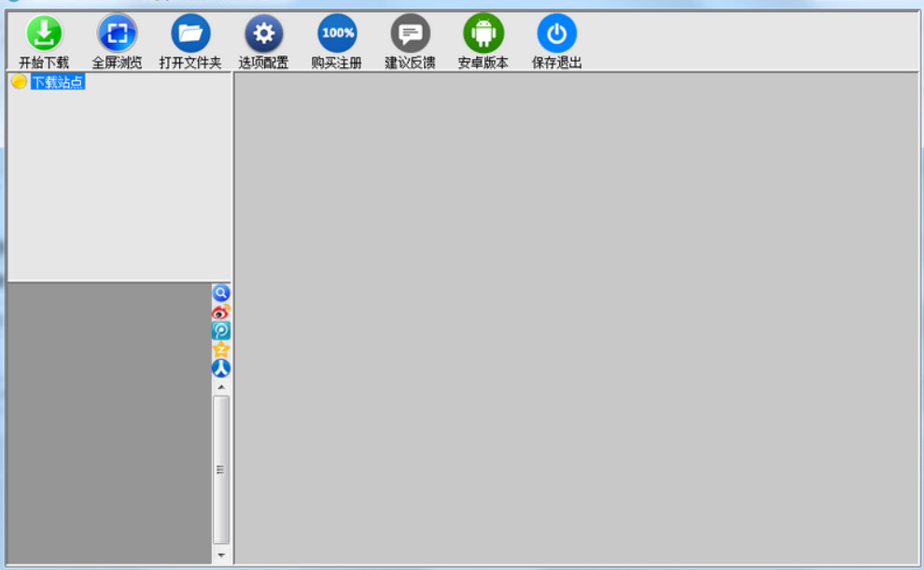Viewport: 924px width, 570px height.
Task: Click the scrollbar down arrow
Action: click(221, 555)
